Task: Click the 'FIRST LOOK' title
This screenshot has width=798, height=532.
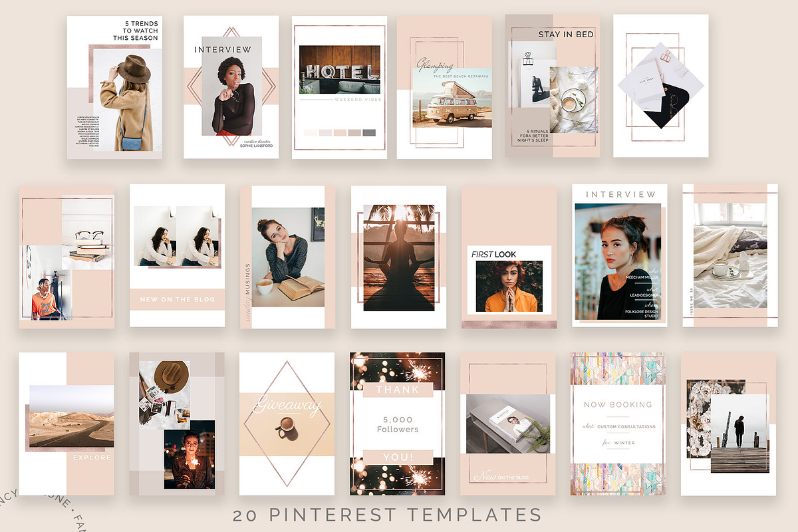Action: tap(493, 254)
